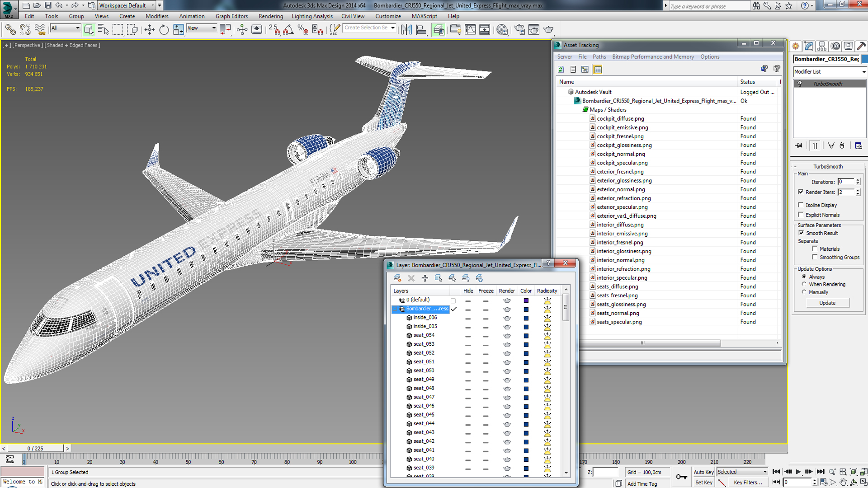Enable the Explicit Normals checkbox
Screen dimensions: 868x488
(x=801, y=215)
